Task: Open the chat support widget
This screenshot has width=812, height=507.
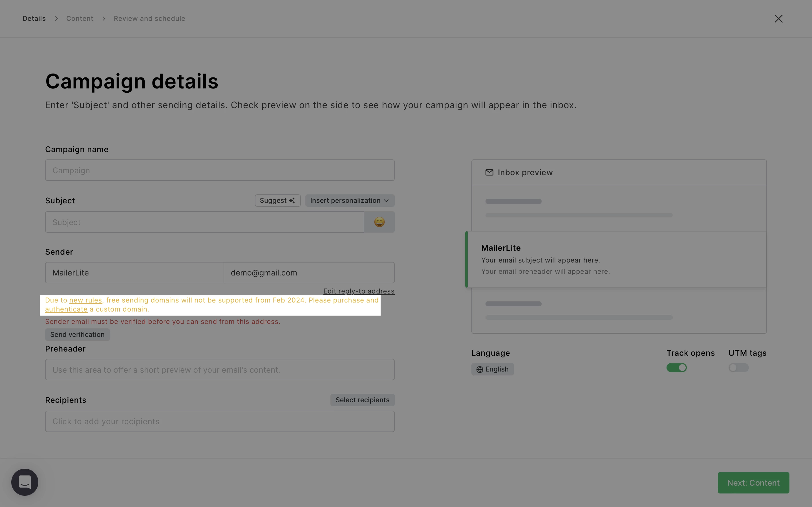Action: point(25,482)
